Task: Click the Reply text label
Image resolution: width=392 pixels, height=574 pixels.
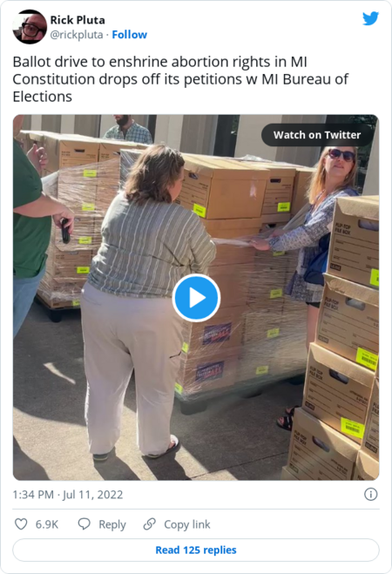Action: (112, 524)
